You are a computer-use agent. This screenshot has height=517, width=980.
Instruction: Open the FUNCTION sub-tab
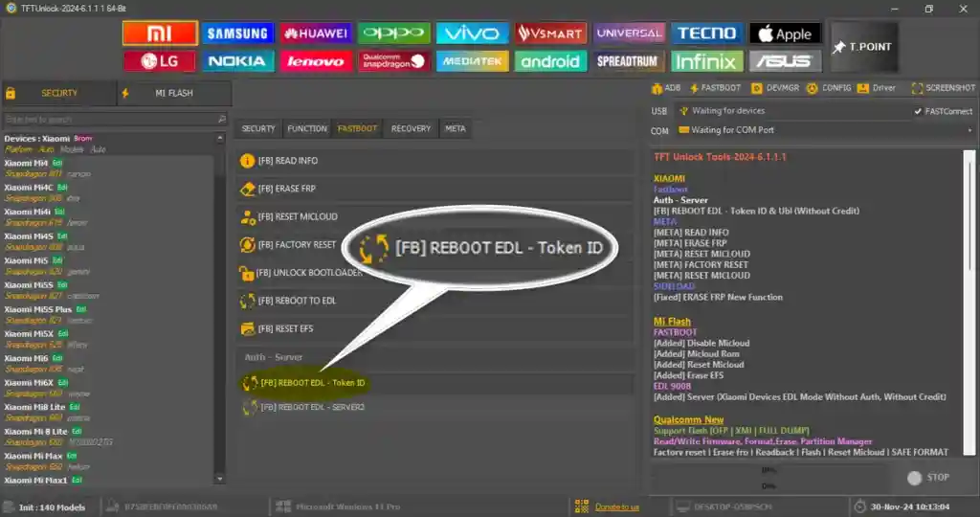coord(307,129)
